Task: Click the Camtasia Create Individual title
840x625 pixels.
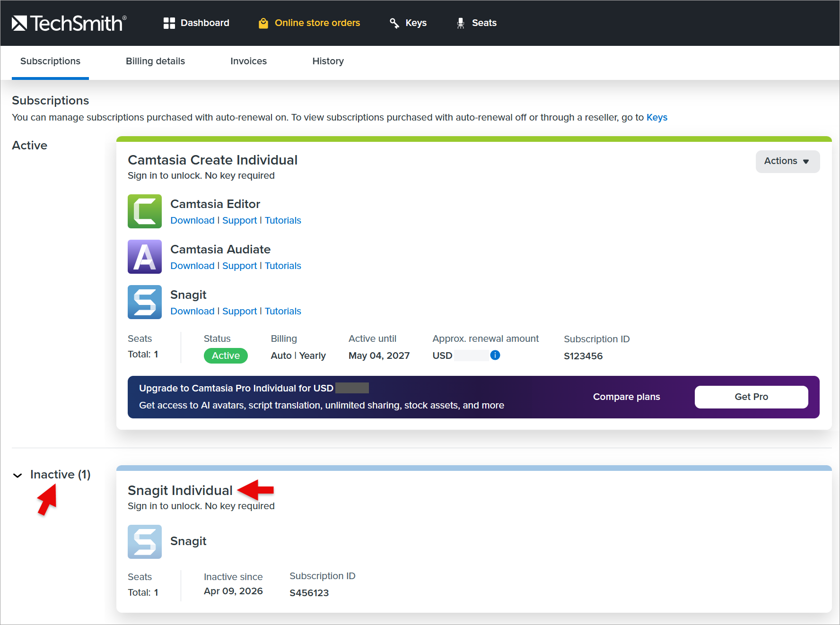Action: [212, 160]
